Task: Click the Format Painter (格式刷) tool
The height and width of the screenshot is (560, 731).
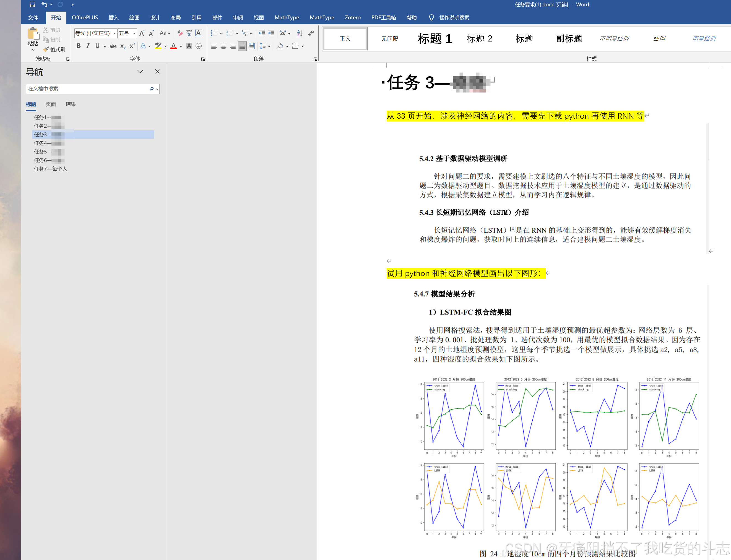Action: pyautogui.click(x=54, y=49)
